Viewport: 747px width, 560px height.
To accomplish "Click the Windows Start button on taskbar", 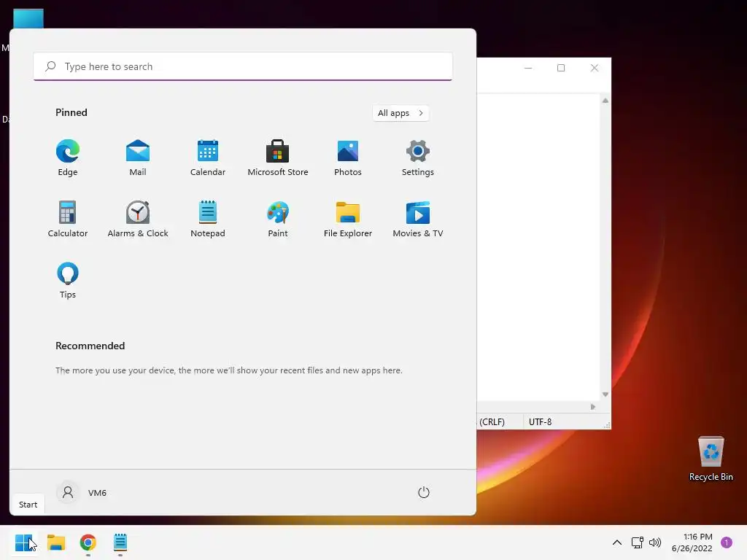I will coord(24,542).
